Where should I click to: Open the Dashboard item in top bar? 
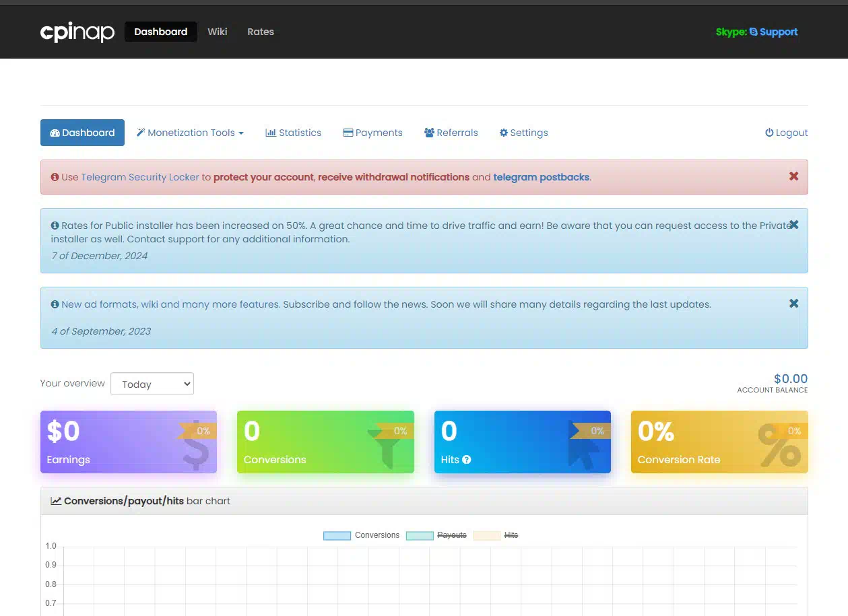coord(161,32)
